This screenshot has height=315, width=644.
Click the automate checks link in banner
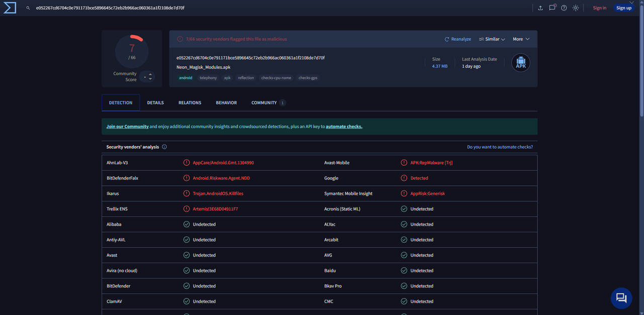tap(344, 127)
